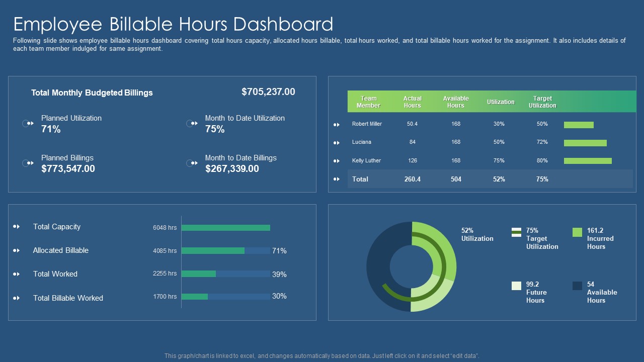
Task: Click the Available Hours column header
Action: coord(456,102)
